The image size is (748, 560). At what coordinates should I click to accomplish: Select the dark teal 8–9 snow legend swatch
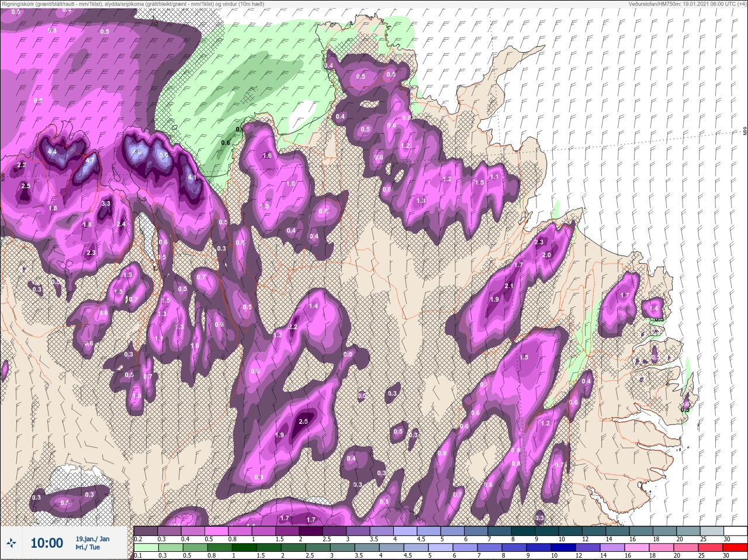(x=524, y=531)
